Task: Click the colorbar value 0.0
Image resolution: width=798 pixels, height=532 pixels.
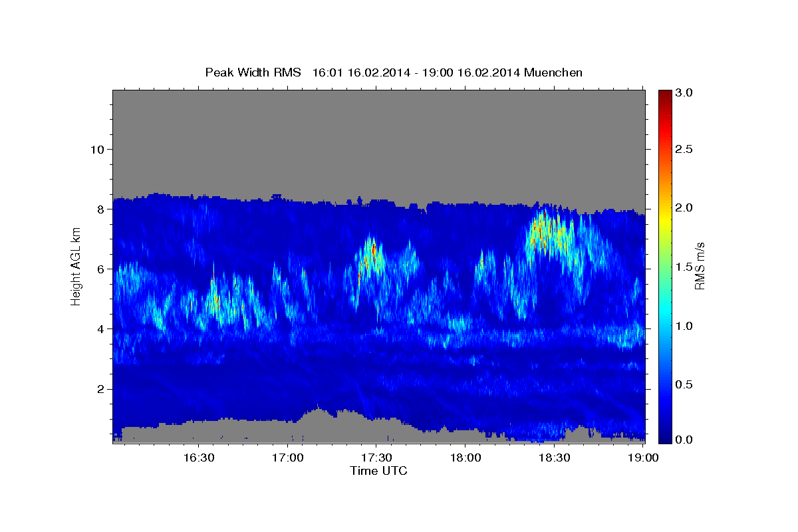Action: tap(684, 440)
